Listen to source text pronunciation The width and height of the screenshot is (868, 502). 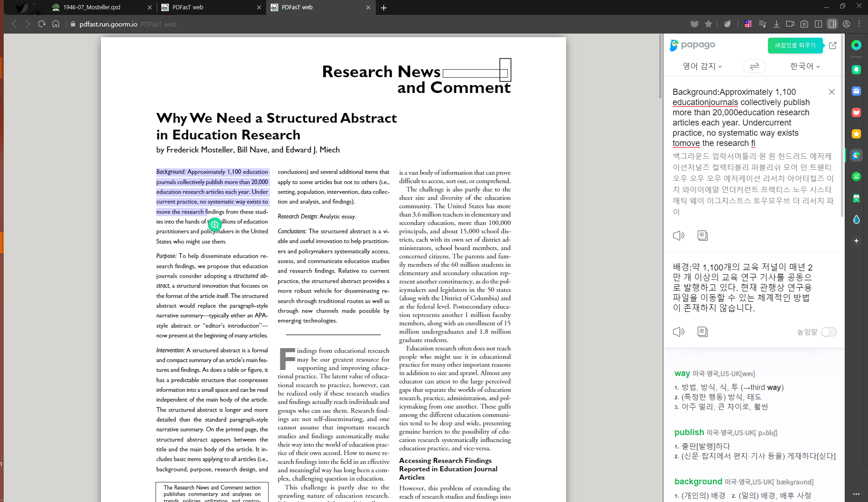(x=679, y=236)
